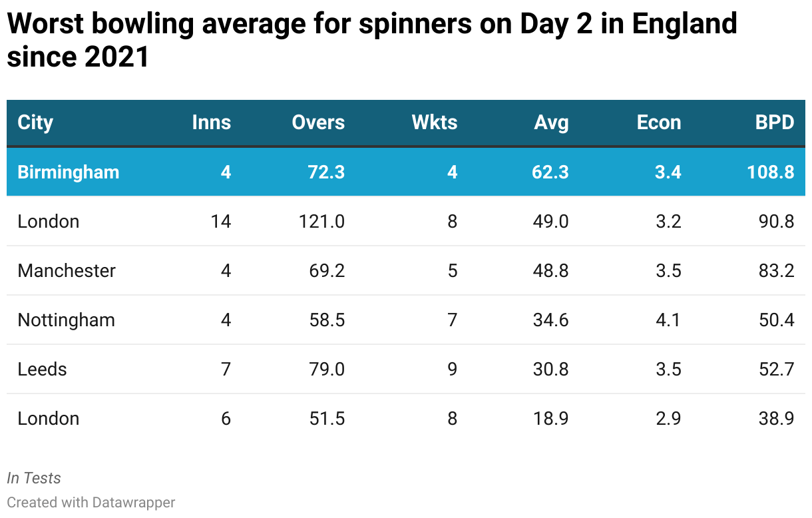Viewport: 812px width, 518px height.
Task: Click the City column header
Action: pyautogui.click(x=35, y=123)
